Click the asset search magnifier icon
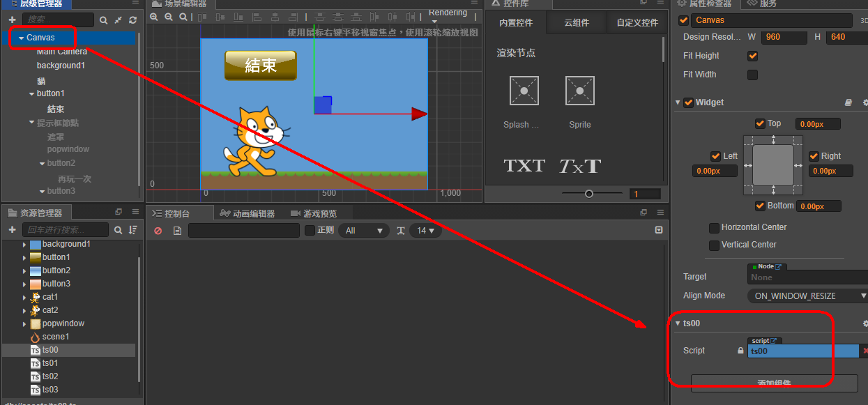The height and width of the screenshot is (405, 868). [x=119, y=230]
